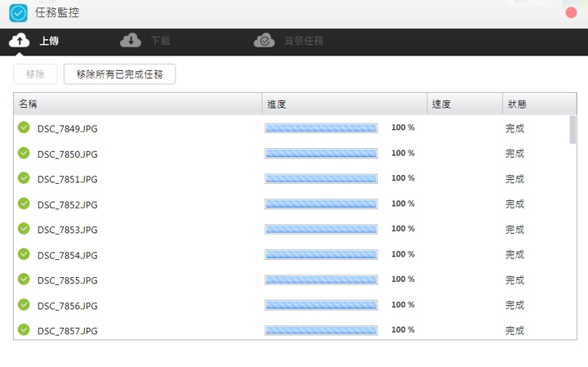
Task: Select file name DSC_7851.JPG
Action: tap(68, 179)
